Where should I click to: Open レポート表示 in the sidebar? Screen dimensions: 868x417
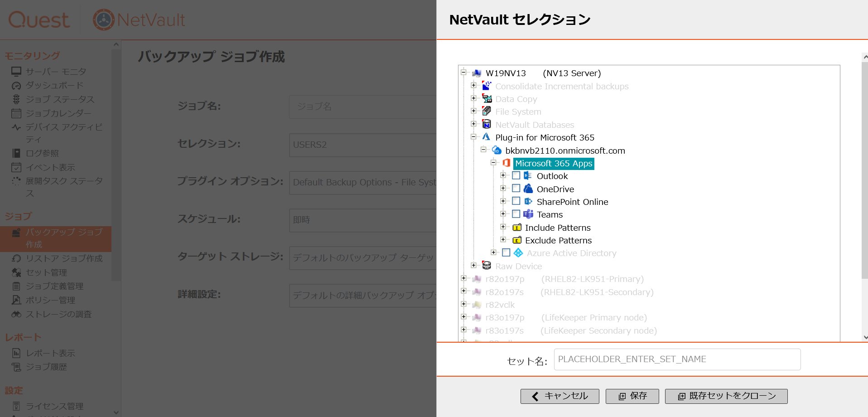[50, 353]
